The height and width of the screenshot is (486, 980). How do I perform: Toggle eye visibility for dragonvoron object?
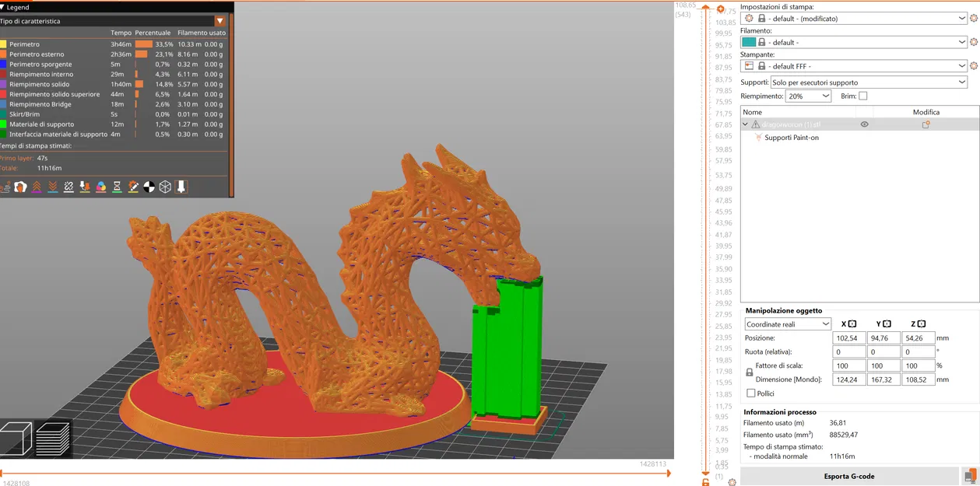[864, 124]
